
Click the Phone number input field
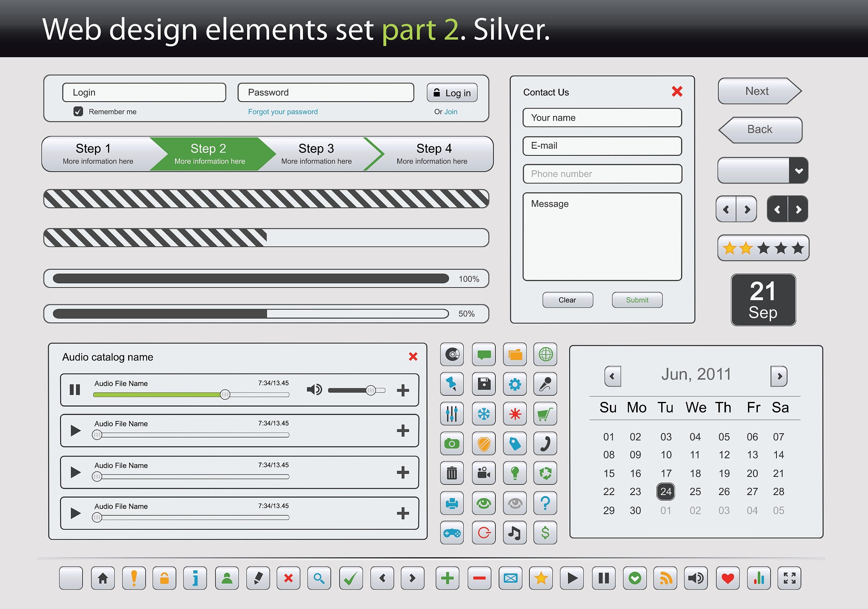pos(602,174)
